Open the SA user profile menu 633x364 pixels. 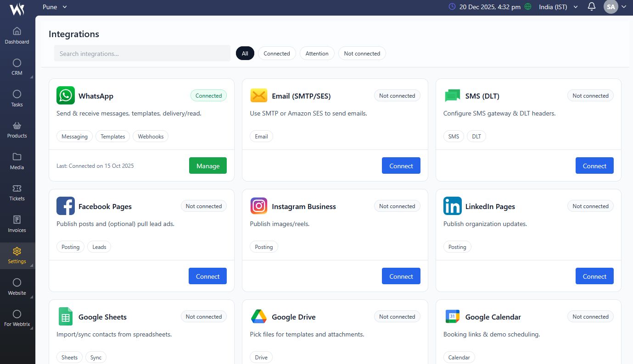tap(615, 7)
